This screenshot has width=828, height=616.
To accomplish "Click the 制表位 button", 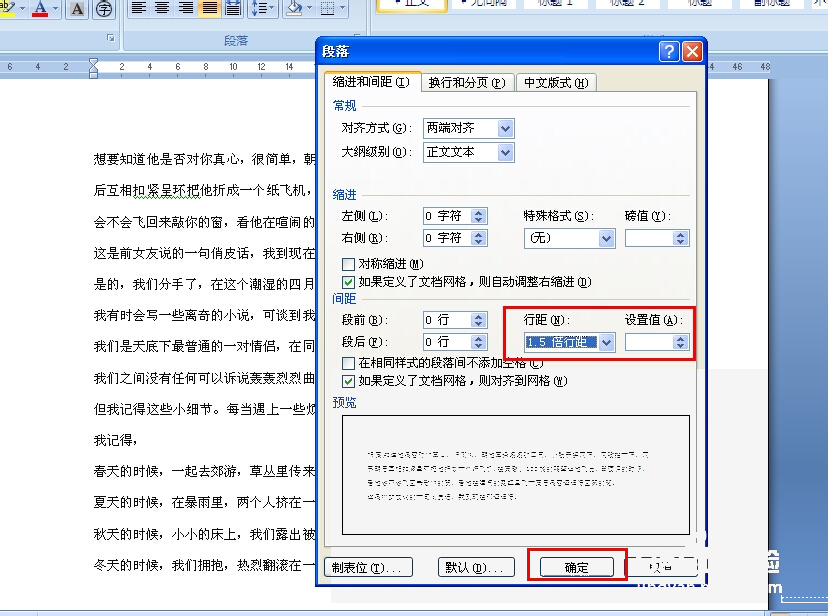I will tap(368, 568).
